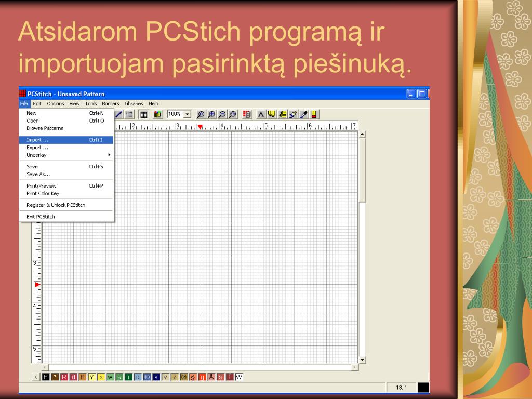Image resolution: width=532 pixels, height=399 pixels.
Task: Select the red R floss swatch
Action: 64,377
